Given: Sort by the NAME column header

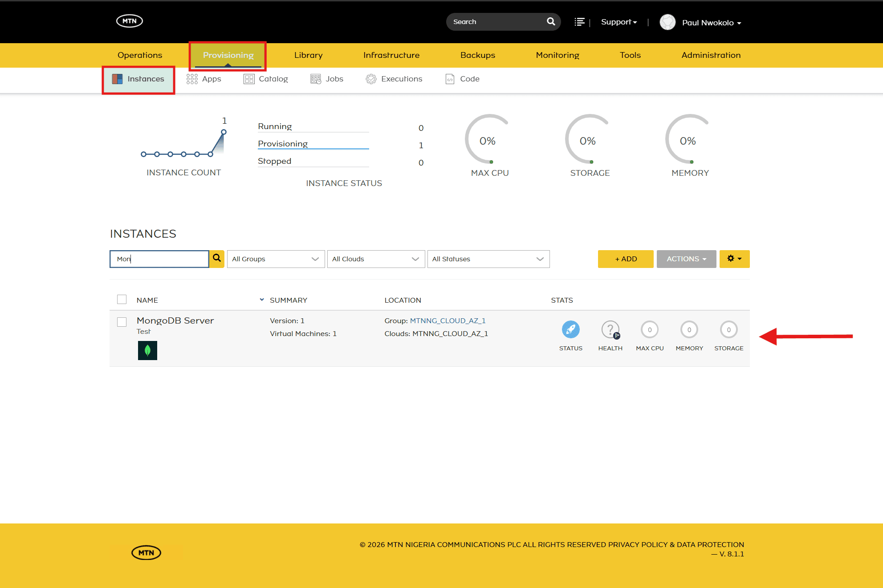Looking at the screenshot, I should tap(147, 300).
